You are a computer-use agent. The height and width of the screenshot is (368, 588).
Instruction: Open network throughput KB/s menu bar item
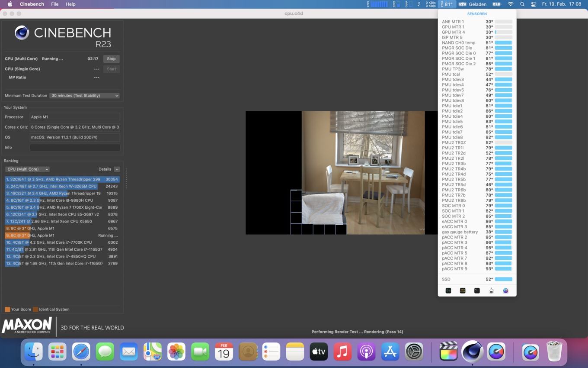coord(430,4)
